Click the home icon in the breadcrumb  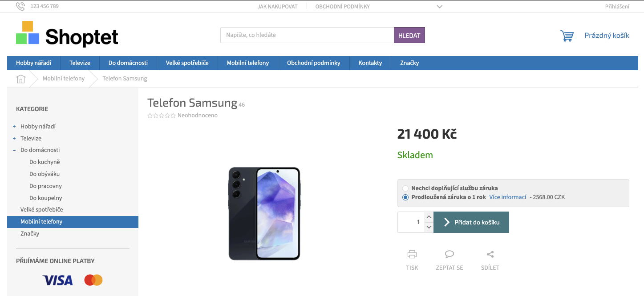point(21,79)
